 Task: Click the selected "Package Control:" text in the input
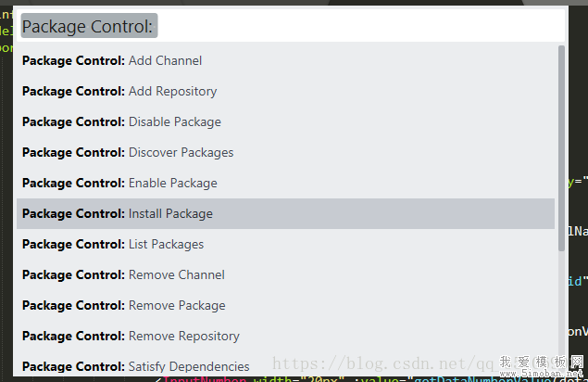coord(89,26)
